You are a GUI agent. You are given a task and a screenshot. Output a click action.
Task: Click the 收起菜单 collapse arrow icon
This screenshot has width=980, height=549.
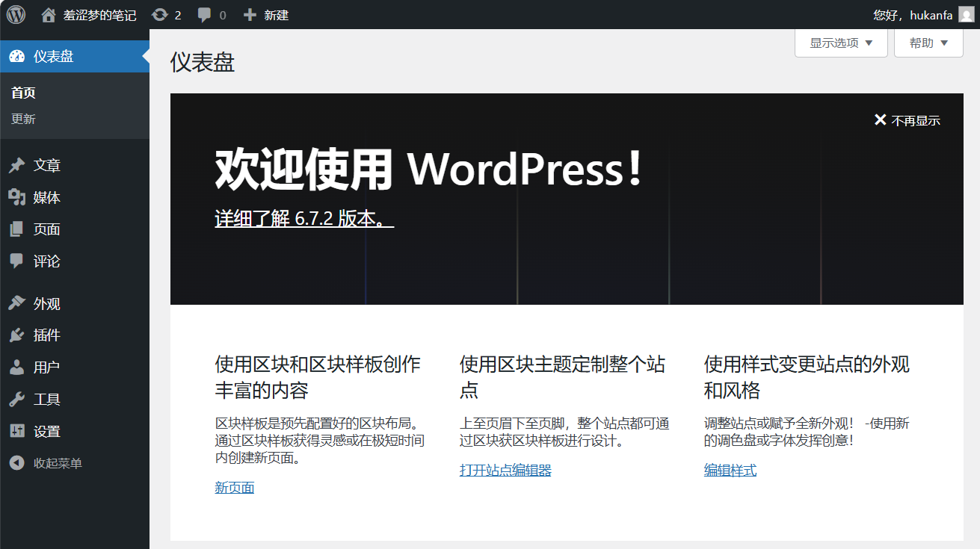point(16,463)
